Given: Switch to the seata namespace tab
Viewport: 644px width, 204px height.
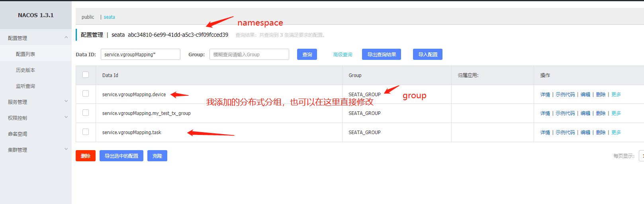Looking at the screenshot, I should tap(109, 17).
